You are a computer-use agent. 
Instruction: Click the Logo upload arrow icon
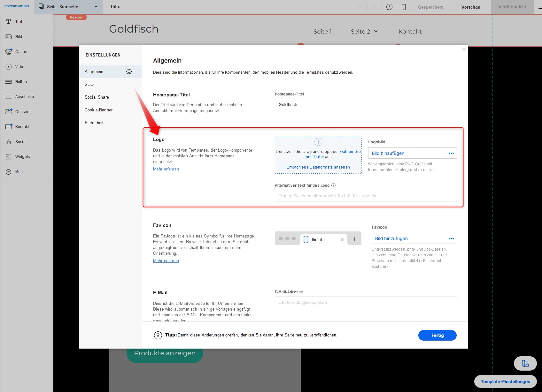point(318,142)
